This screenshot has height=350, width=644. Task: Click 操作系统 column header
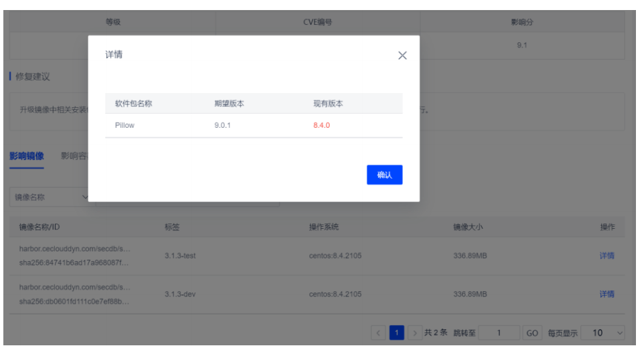[324, 227]
